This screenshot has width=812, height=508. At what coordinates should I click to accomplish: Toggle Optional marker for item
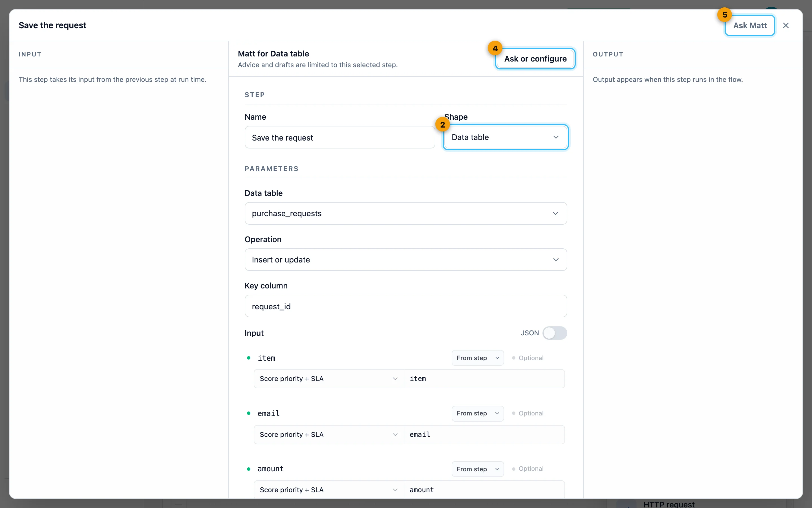point(528,358)
